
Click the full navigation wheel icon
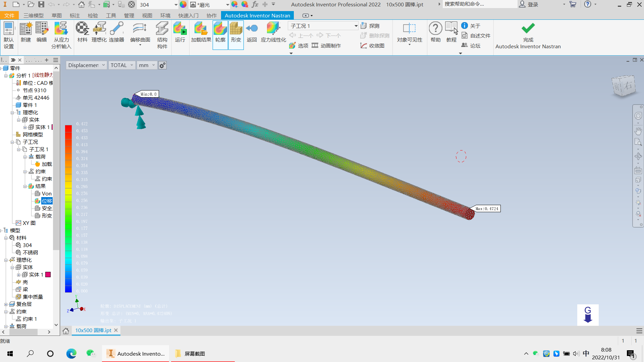coord(638,116)
